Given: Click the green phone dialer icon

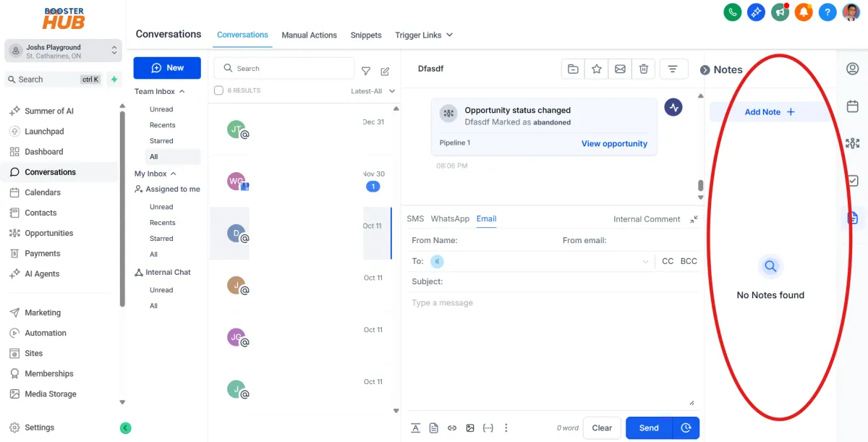Looking at the screenshot, I should (x=733, y=12).
